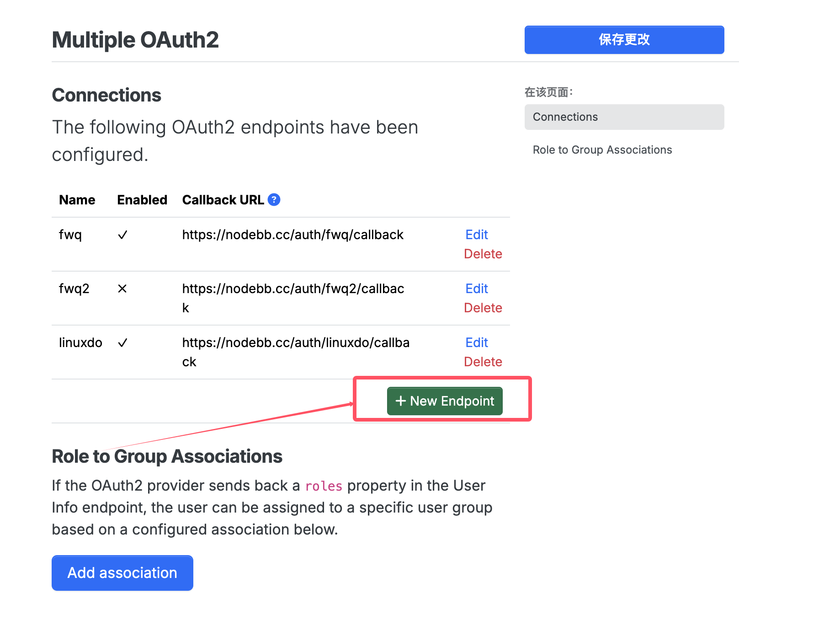Delete the fwq endpoint
Viewport: 840px width, 631px height.
pos(483,254)
